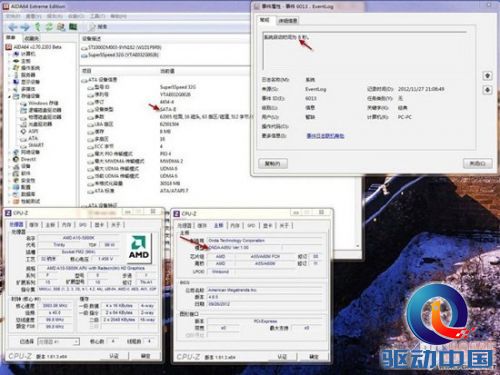
Task: Click 确定 in the right CPU-Z window
Action: point(314,357)
